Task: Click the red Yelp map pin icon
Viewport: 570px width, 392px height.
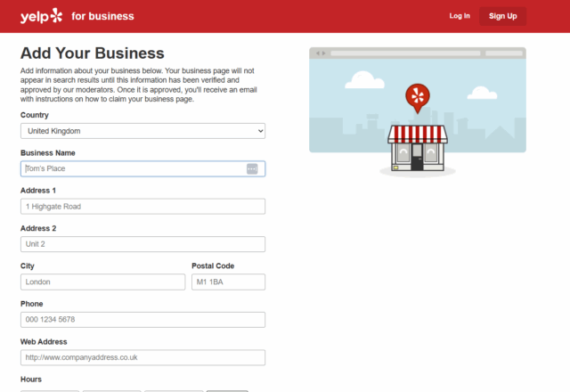Action: pyautogui.click(x=416, y=96)
